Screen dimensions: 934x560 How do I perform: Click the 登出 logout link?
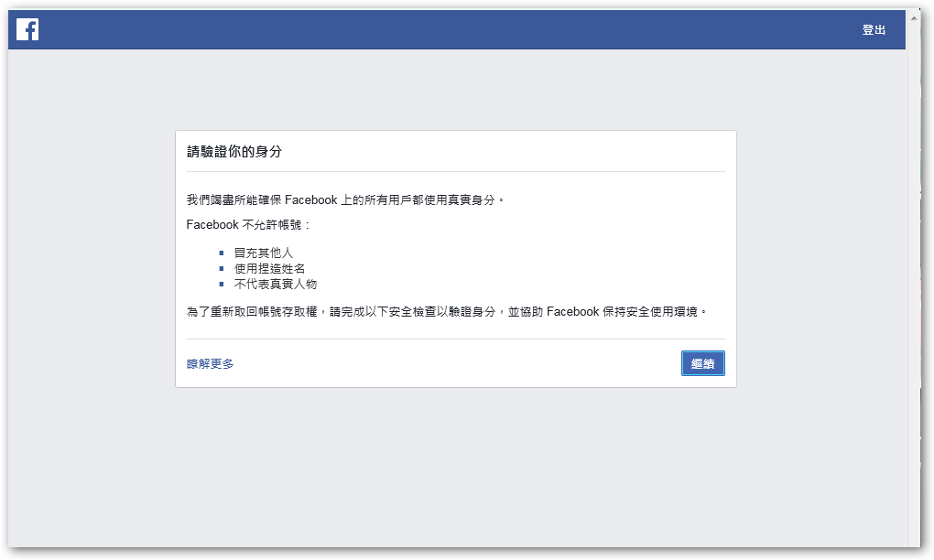point(874,30)
